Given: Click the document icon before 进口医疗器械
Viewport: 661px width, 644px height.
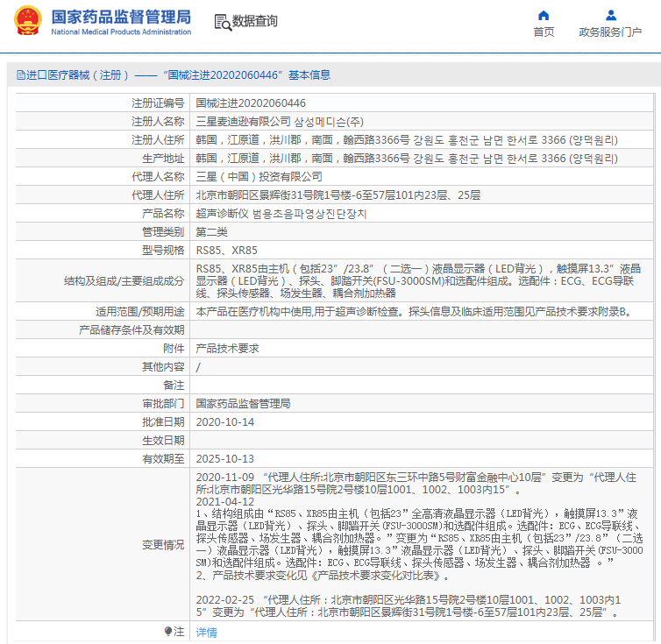Looking at the screenshot, I should click(20, 75).
